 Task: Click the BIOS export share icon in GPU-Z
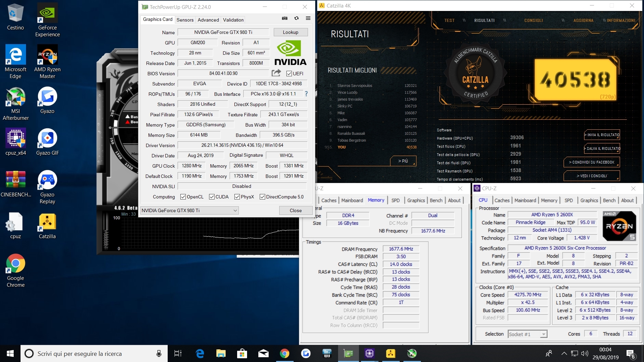(276, 73)
